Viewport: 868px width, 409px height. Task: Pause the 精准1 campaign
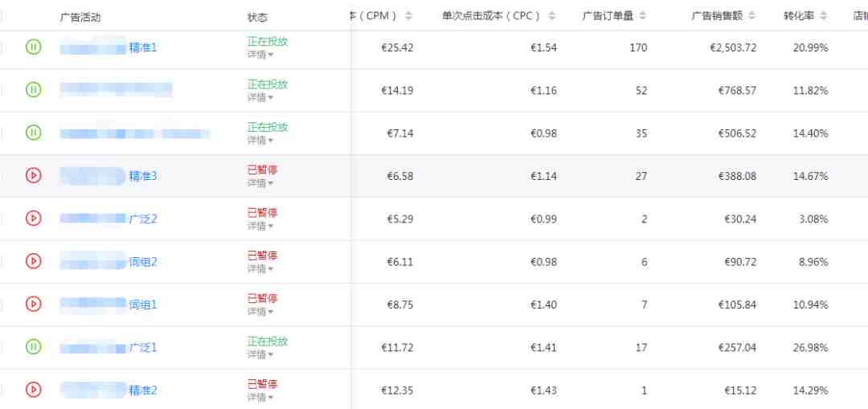33,47
